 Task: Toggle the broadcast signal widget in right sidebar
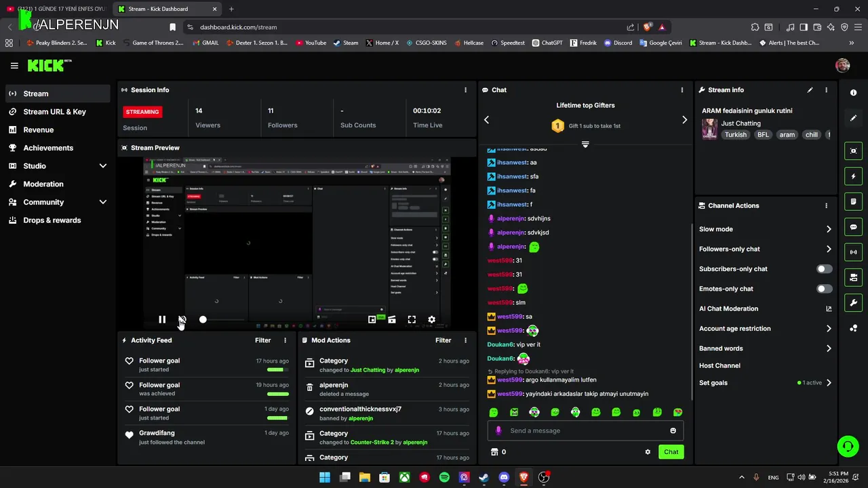[853, 252]
